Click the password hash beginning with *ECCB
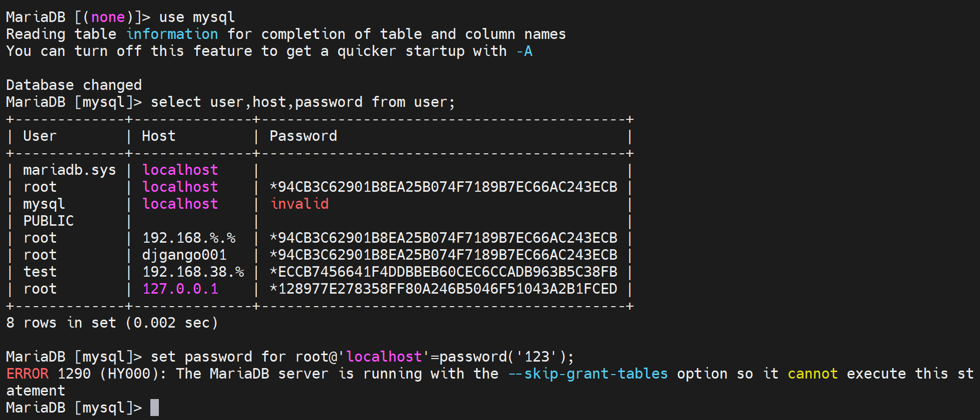Image resolution: width=980 pixels, height=420 pixels. pyautogui.click(x=443, y=272)
